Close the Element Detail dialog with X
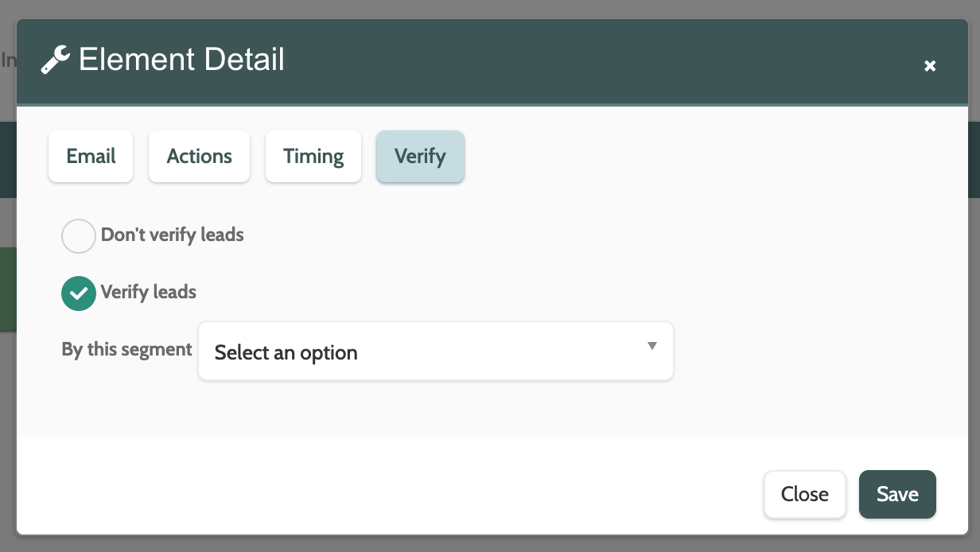Viewport: 980px width, 552px height. click(x=930, y=66)
